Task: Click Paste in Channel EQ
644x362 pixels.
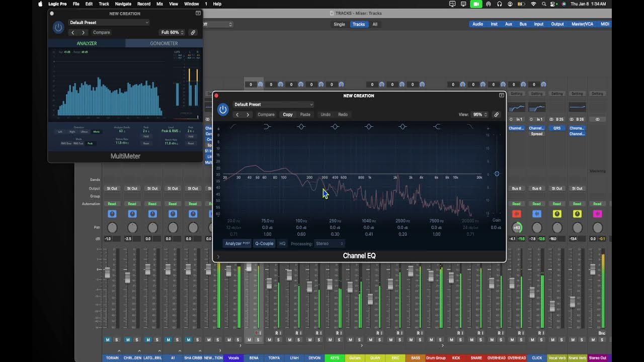Action: click(305, 115)
